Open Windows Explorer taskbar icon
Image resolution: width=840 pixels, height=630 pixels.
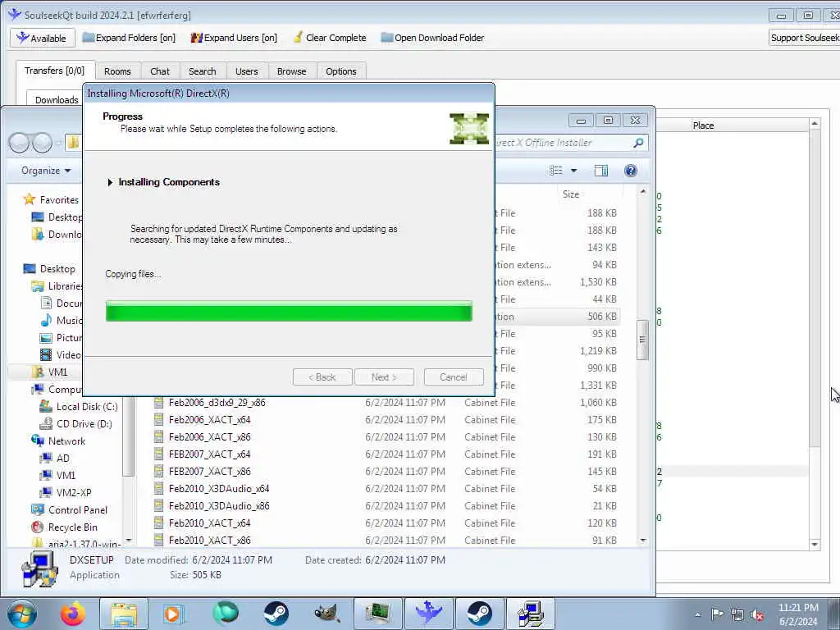(x=124, y=614)
